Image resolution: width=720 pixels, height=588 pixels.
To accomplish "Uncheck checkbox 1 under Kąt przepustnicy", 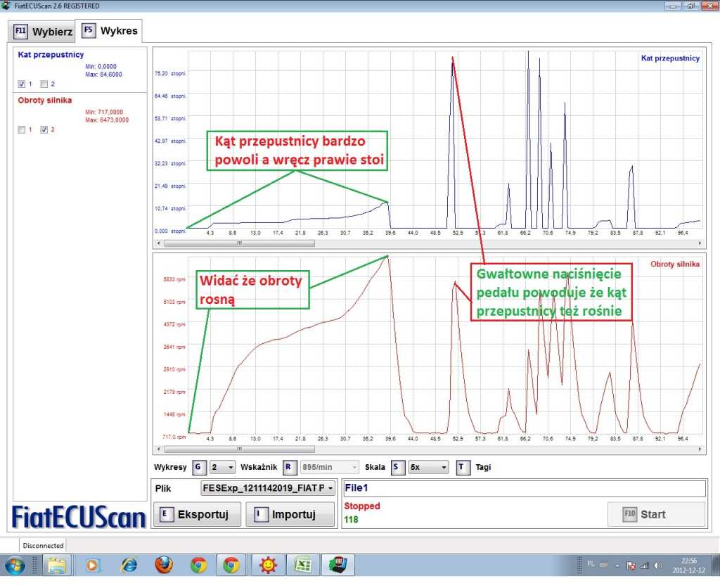I will click(x=22, y=84).
